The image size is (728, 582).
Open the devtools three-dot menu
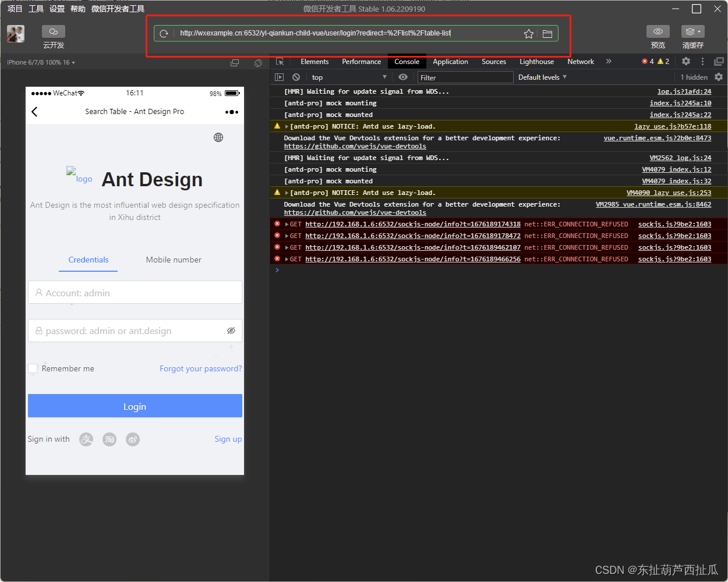tap(702, 61)
